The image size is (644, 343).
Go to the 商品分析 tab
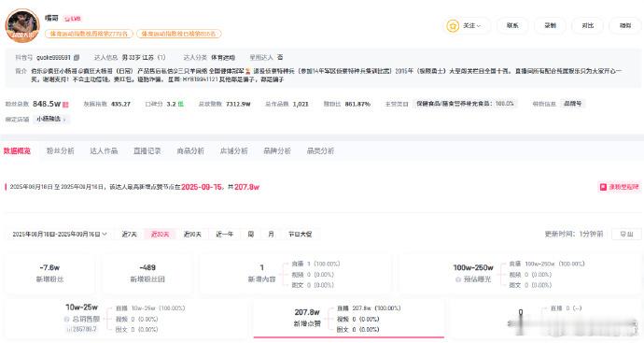point(190,150)
